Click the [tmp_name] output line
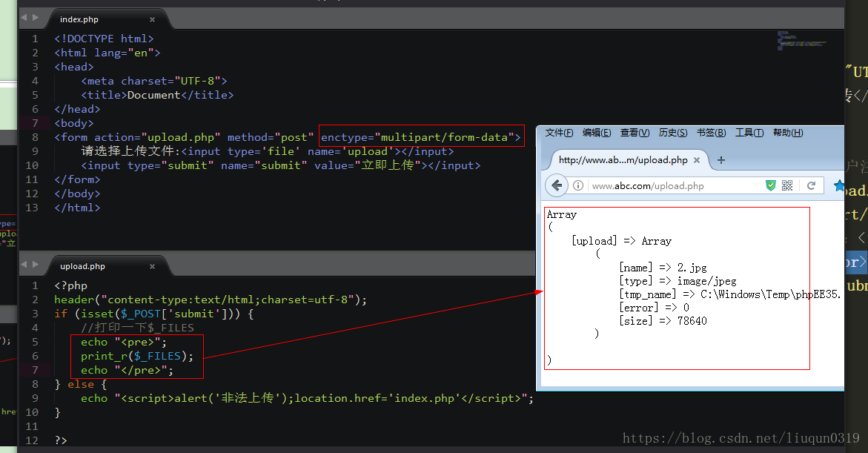 click(x=729, y=294)
